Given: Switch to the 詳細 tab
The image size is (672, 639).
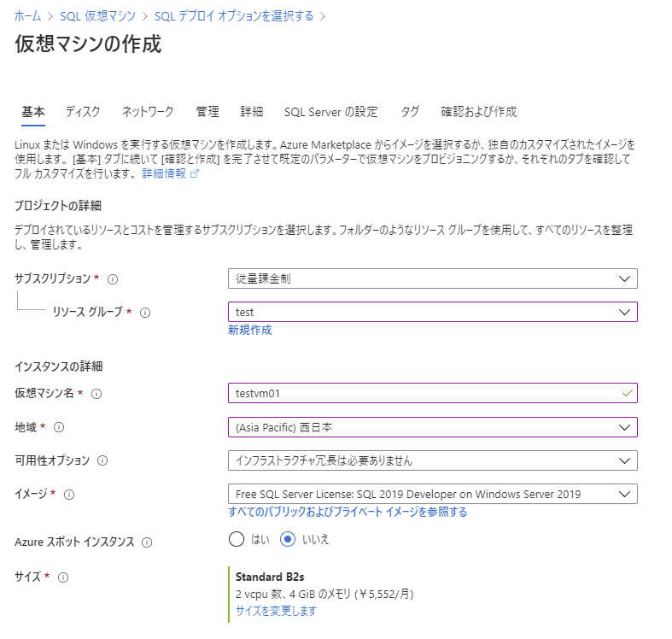Looking at the screenshot, I should tap(252, 112).
